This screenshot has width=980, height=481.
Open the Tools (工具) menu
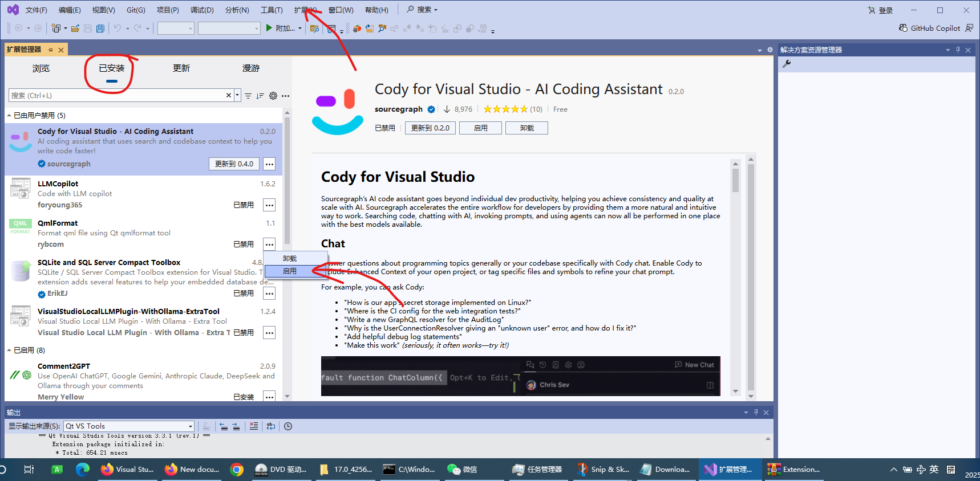272,10
